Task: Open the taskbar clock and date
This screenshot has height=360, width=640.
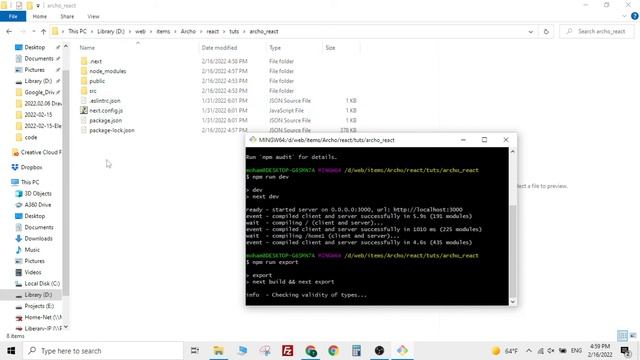Action: point(600,351)
